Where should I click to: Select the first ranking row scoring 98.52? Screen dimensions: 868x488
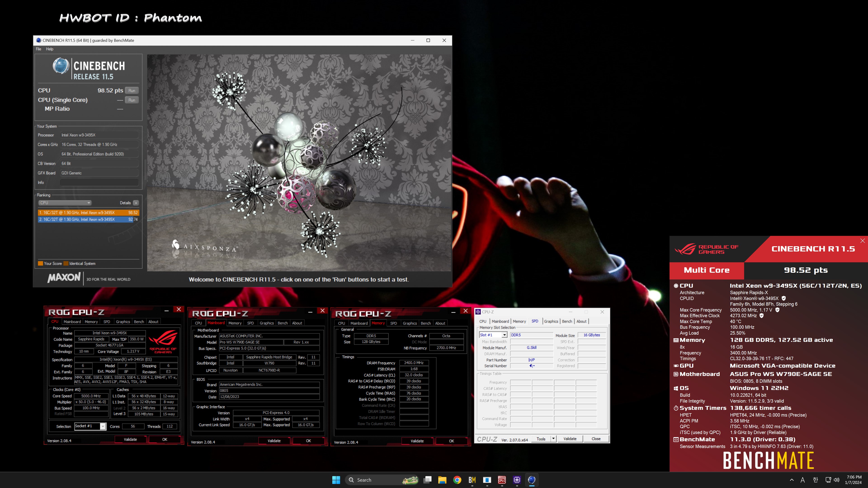pos(88,213)
